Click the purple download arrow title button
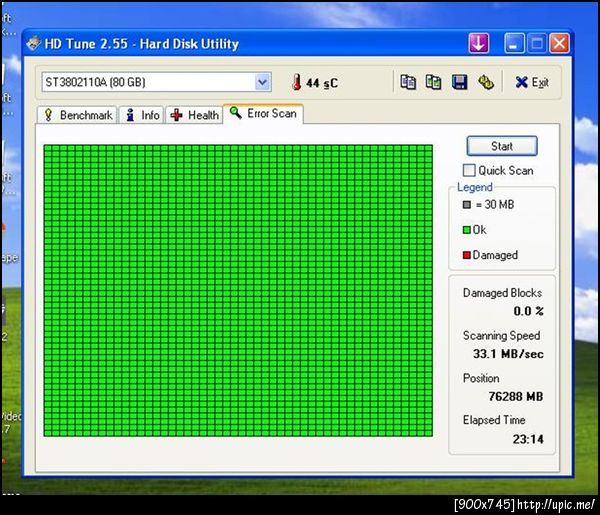The image size is (600, 515). [x=479, y=43]
